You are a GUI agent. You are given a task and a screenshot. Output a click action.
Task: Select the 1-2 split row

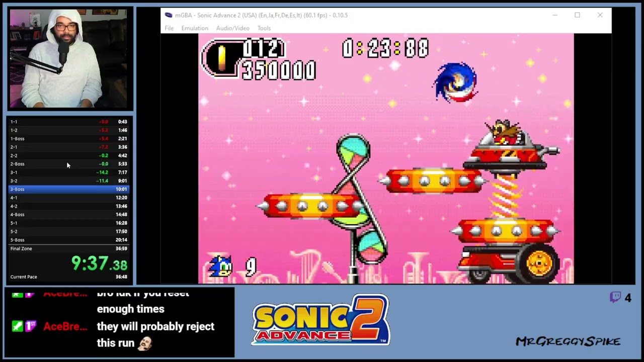click(69, 130)
